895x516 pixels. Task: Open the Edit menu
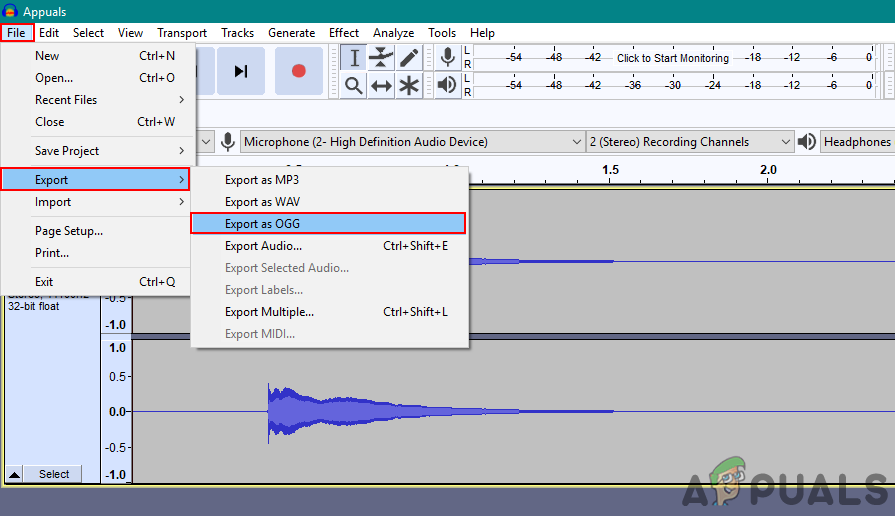pos(49,33)
